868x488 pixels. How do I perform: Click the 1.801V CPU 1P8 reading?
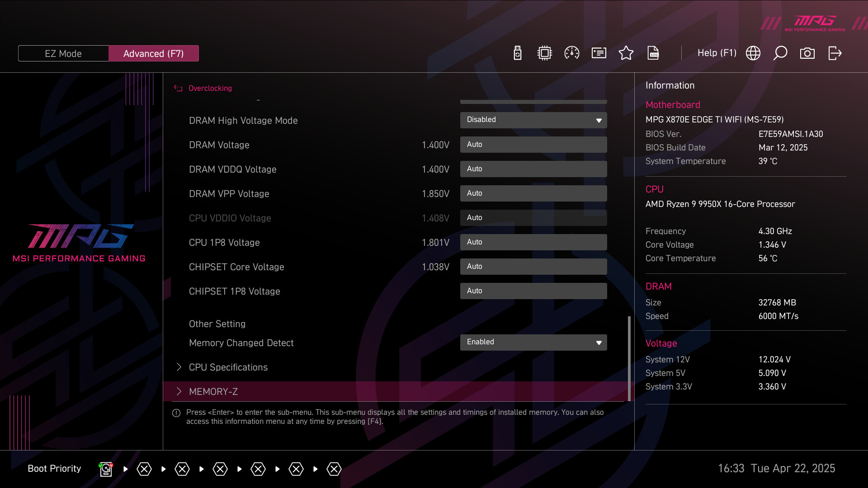(435, 243)
